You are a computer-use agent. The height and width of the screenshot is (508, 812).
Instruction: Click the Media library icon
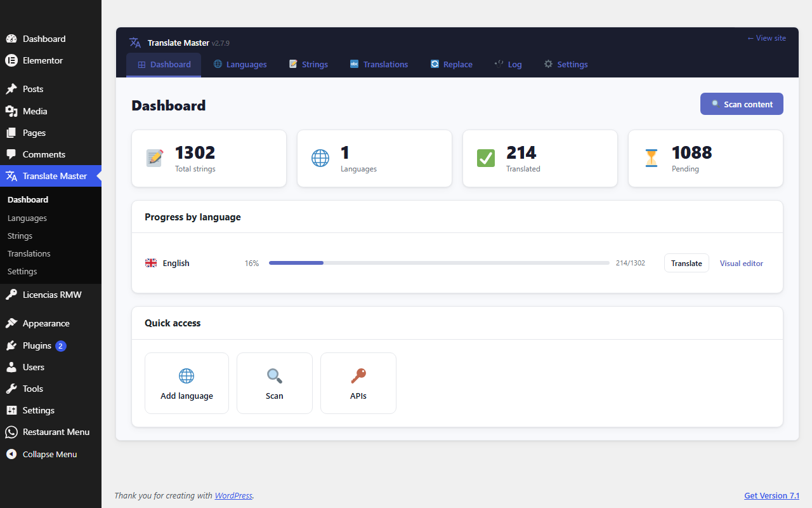(11, 111)
